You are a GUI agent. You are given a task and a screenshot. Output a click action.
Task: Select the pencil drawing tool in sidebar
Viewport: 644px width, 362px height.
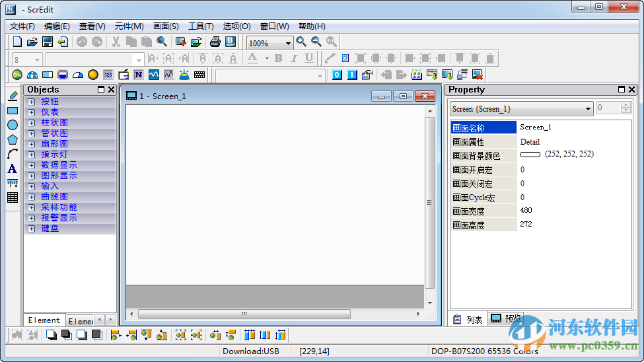13,96
